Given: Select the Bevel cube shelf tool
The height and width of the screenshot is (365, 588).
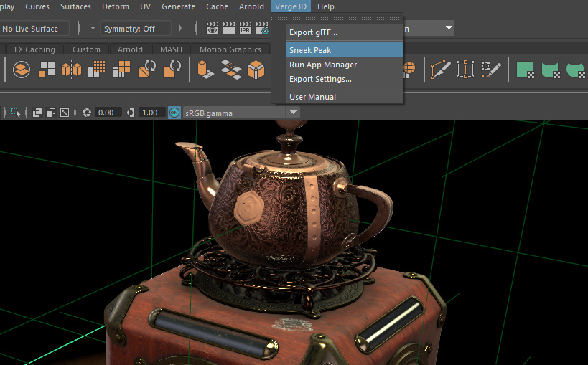Looking at the screenshot, I should (256, 70).
